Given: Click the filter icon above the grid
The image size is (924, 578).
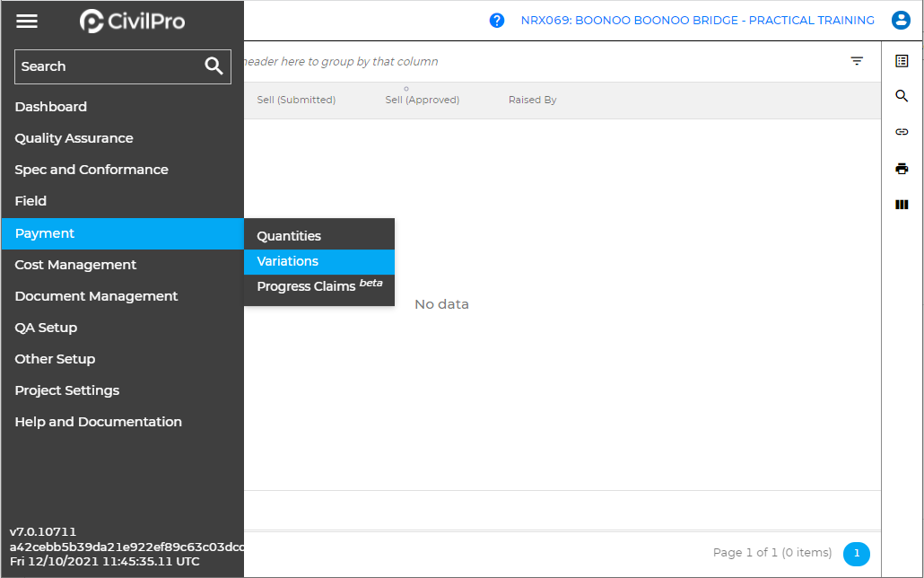Looking at the screenshot, I should [x=857, y=61].
